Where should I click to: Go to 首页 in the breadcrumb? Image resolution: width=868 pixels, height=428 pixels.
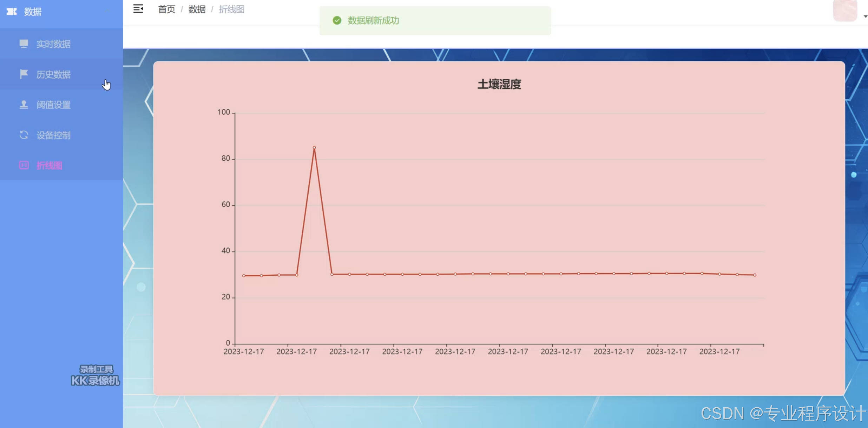pyautogui.click(x=166, y=9)
